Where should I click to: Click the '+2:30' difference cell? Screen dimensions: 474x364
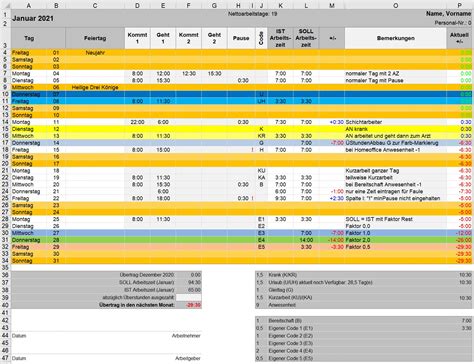332,198
